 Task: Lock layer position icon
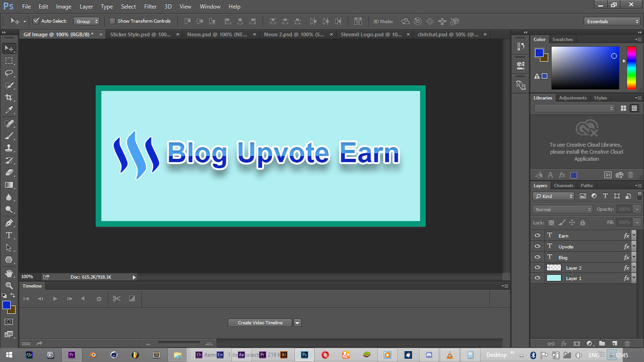click(572, 222)
